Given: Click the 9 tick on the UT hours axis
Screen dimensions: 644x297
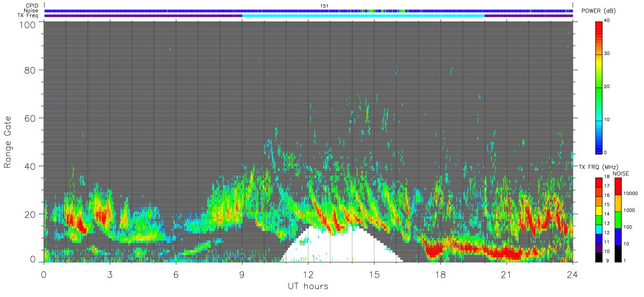Looking at the screenshot, I should coord(242,274).
